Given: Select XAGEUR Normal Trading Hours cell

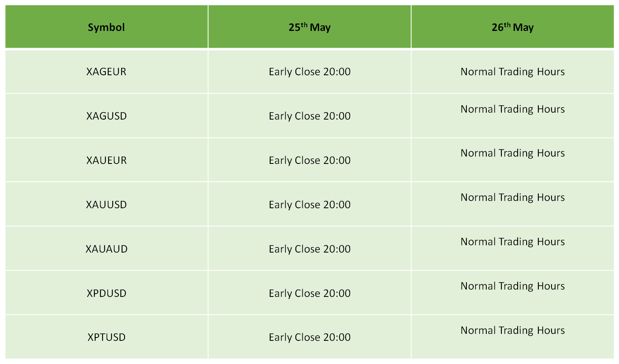Looking at the screenshot, I should pyautogui.click(x=512, y=72).
